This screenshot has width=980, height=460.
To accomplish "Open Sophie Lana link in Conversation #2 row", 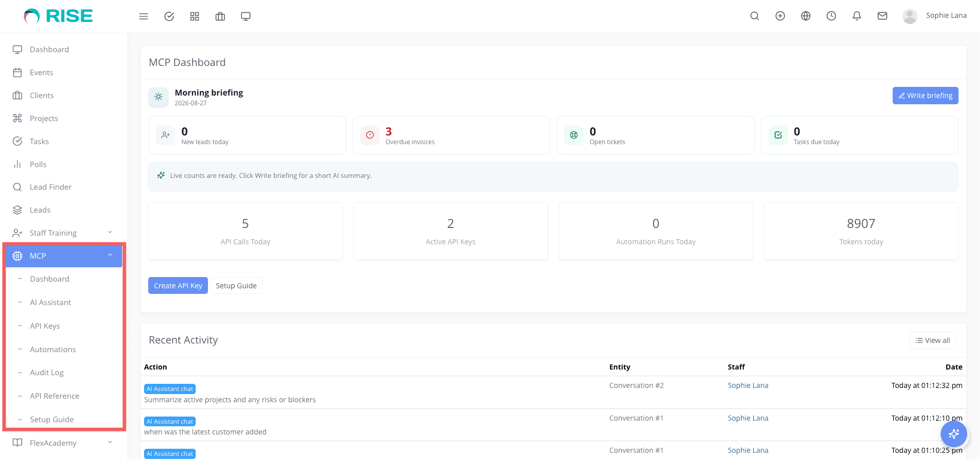I will 748,385.
